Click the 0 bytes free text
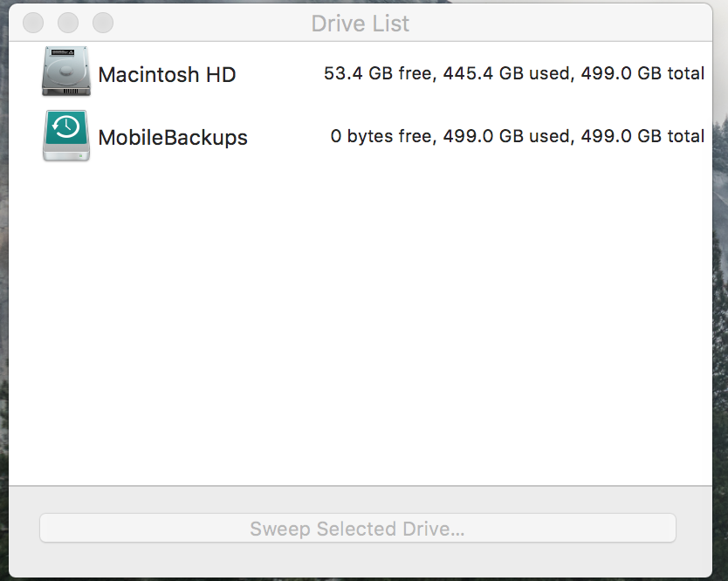Screen dimensions: 728x581 [381, 136]
